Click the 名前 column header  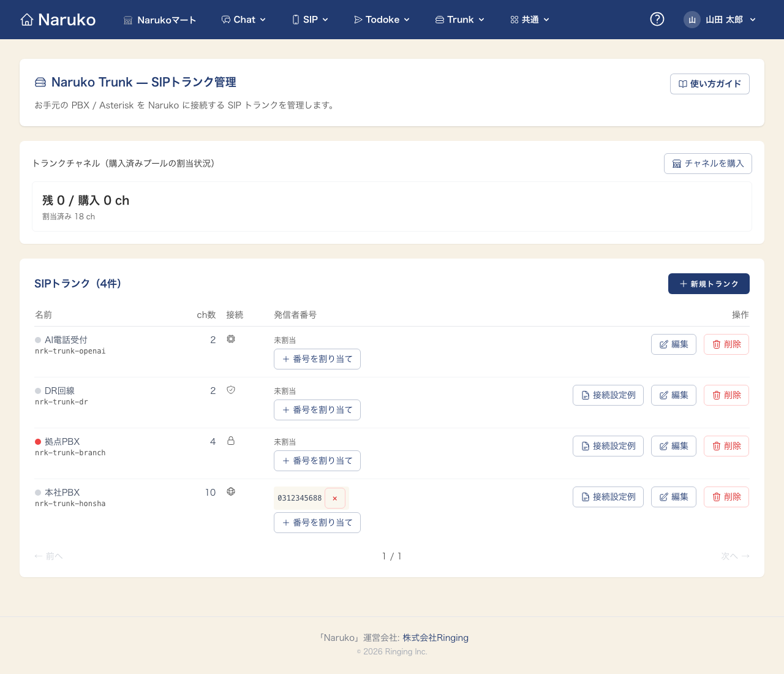[x=43, y=315]
